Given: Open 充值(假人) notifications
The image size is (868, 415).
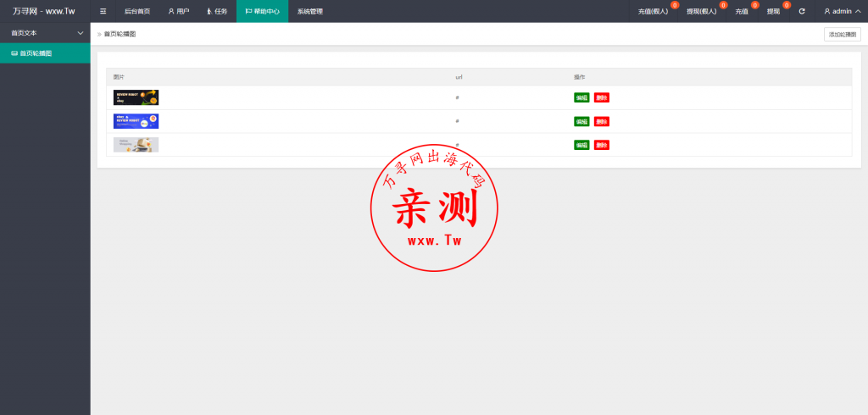Looking at the screenshot, I should [654, 11].
